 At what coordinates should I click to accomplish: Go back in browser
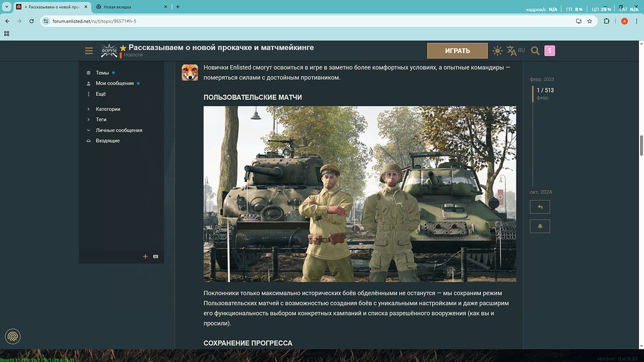[7, 21]
